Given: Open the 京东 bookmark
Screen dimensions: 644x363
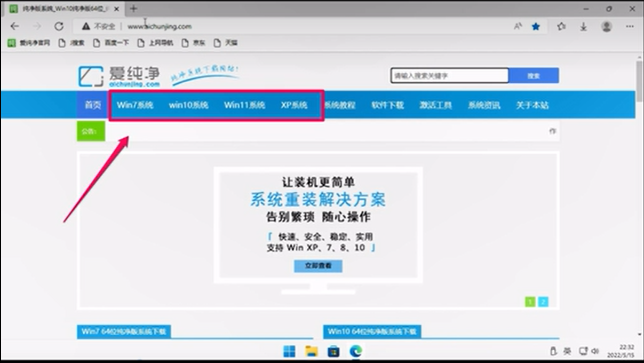Looking at the screenshot, I should click(x=193, y=43).
